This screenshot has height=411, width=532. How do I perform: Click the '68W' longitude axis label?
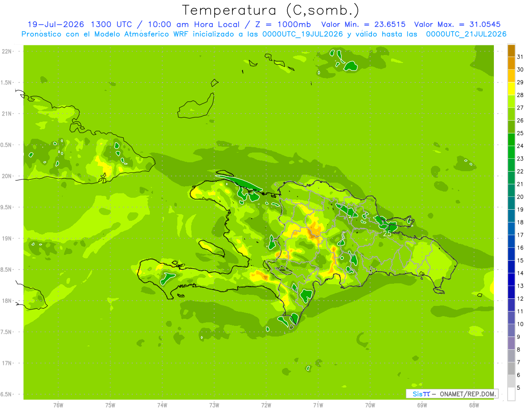(474, 405)
